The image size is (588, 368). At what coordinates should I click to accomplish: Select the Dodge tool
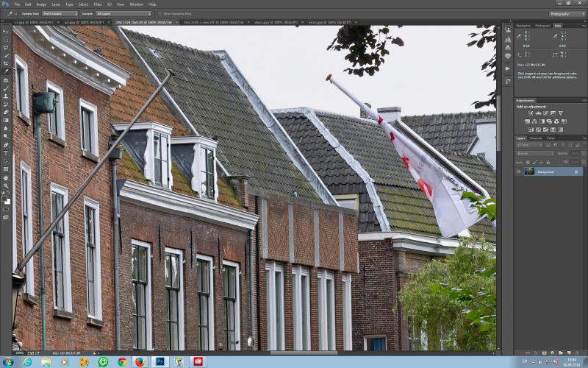coord(6,136)
